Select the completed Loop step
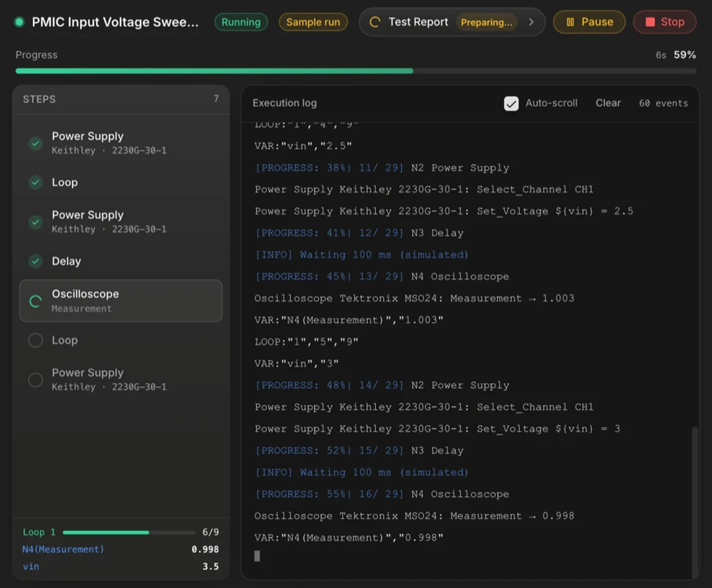712x588 pixels. [x=121, y=182]
